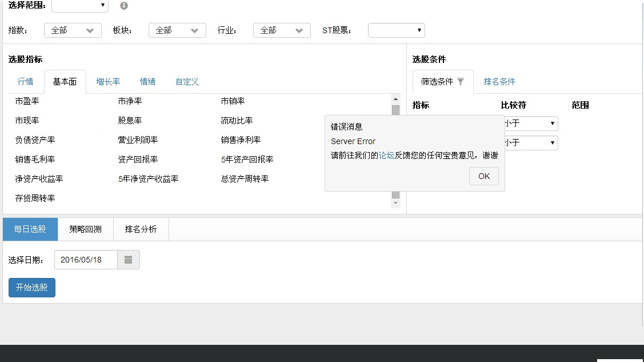Follow the 论坛 link in the error message
Viewport: 644px width, 362px height.
coord(386,156)
